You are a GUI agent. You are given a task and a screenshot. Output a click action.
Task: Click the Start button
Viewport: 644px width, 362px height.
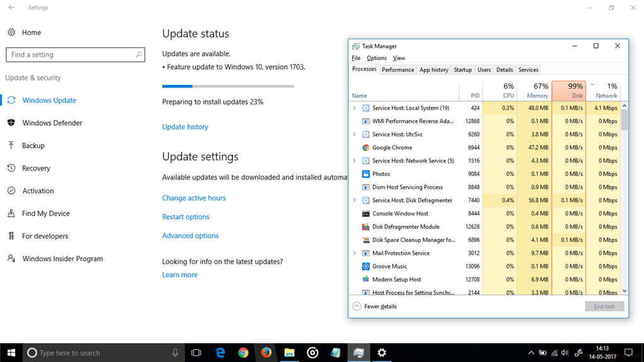click(11, 353)
